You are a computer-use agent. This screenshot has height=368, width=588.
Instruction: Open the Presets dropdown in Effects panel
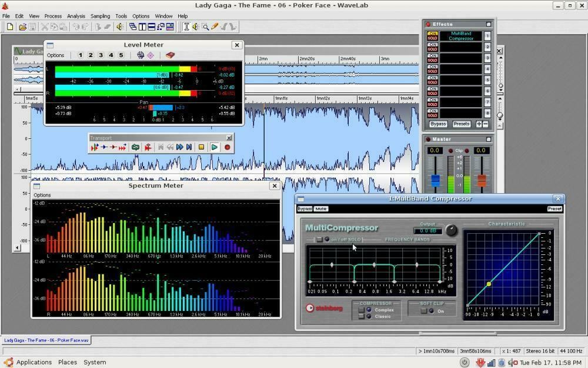pyautogui.click(x=462, y=124)
